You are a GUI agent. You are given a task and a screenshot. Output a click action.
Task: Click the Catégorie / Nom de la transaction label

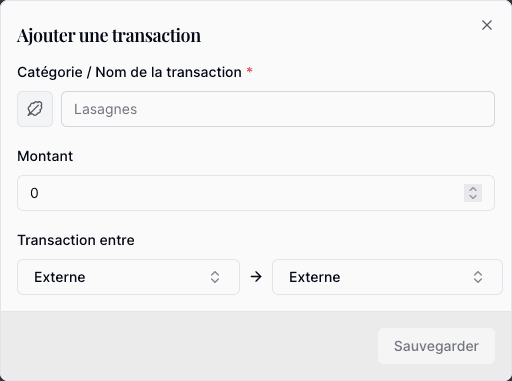tap(129, 72)
